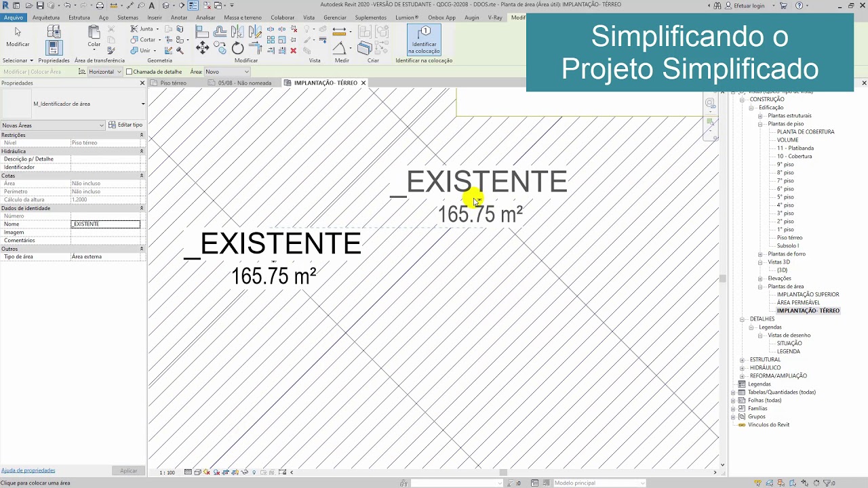Open the detail level icon in view control bar

pos(188,472)
